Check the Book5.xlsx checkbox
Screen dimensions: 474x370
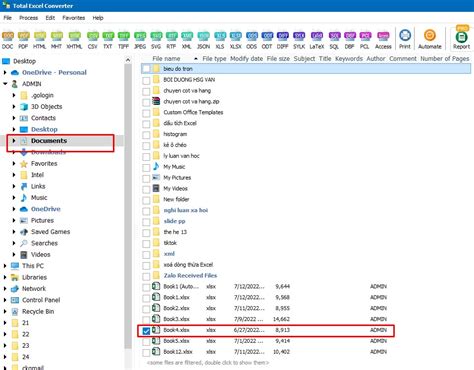(x=146, y=342)
